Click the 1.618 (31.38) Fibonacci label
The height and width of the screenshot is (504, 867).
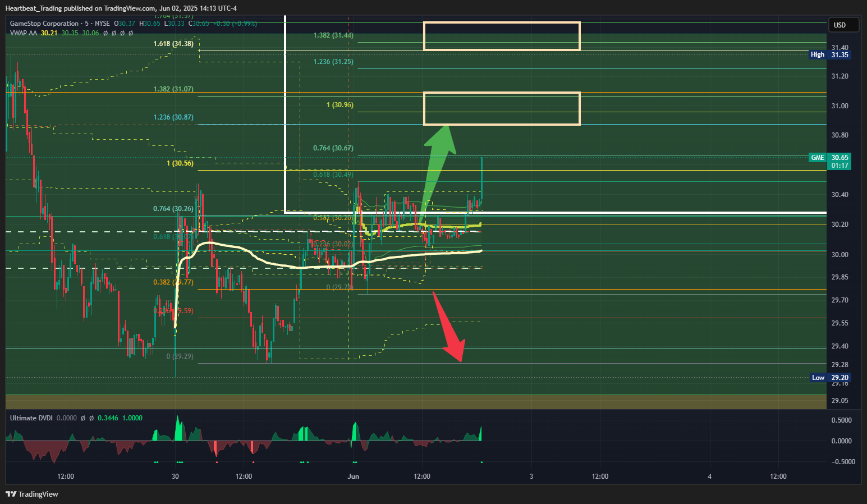pos(173,44)
